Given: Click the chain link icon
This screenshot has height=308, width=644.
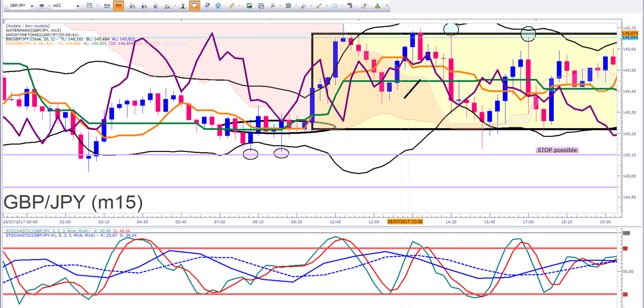Looking at the screenshot, I should (x=42, y=6).
